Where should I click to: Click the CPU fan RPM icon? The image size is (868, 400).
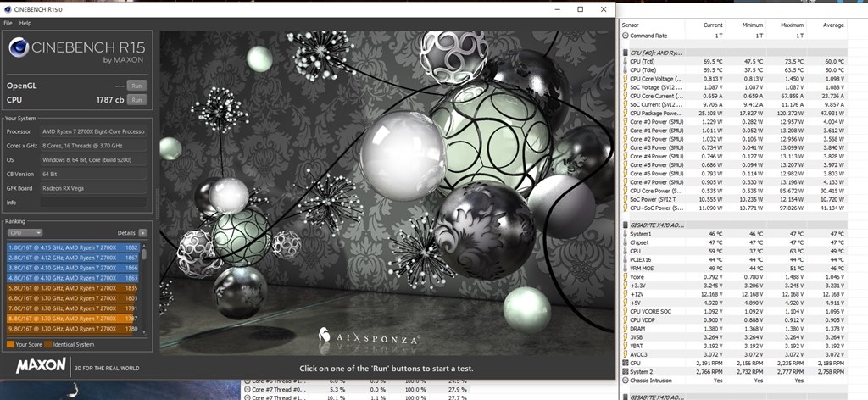625,363
